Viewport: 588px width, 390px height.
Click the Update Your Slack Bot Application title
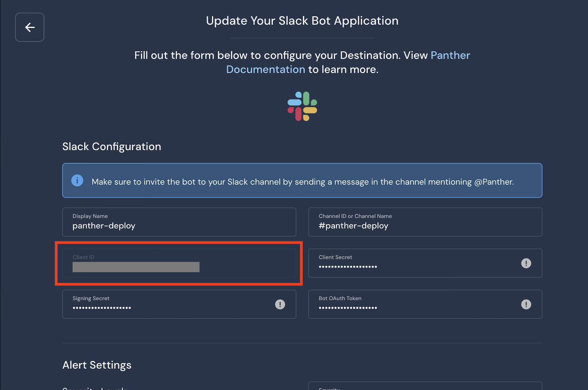point(302,21)
